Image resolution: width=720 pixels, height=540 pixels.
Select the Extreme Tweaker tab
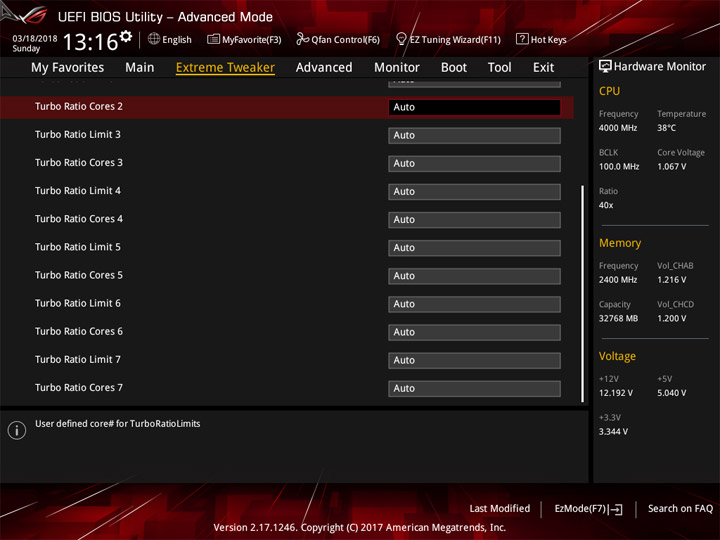[x=225, y=68]
